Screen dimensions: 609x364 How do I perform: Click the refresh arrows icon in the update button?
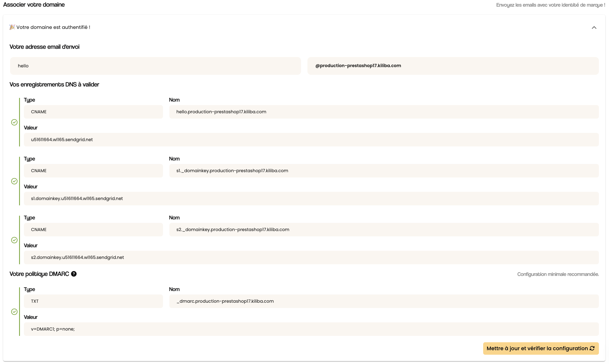(592, 348)
